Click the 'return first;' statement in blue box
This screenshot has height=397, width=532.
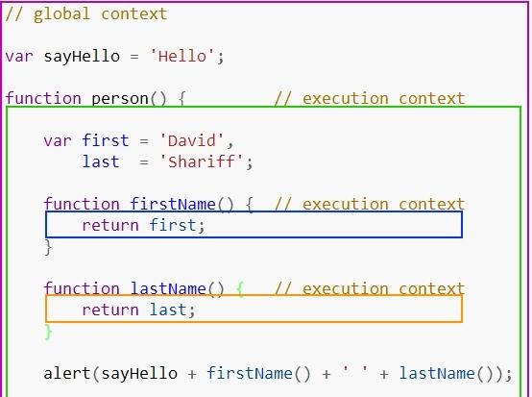click(143, 225)
